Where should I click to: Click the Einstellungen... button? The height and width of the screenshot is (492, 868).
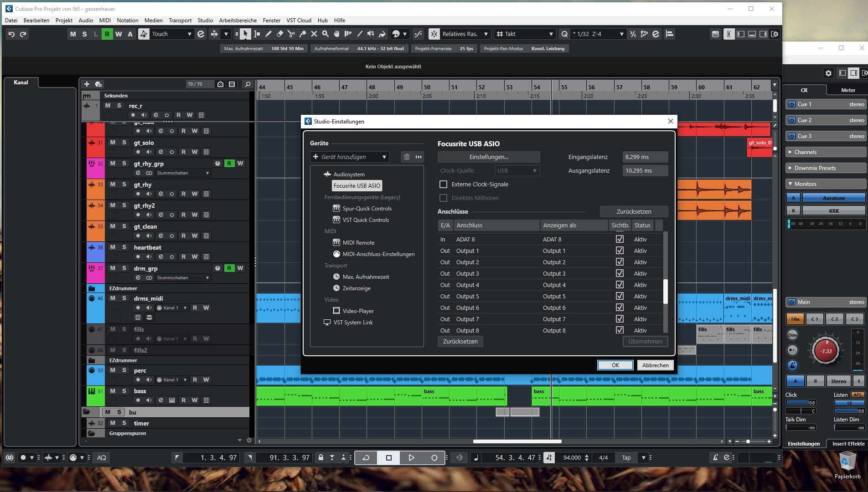coord(489,157)
